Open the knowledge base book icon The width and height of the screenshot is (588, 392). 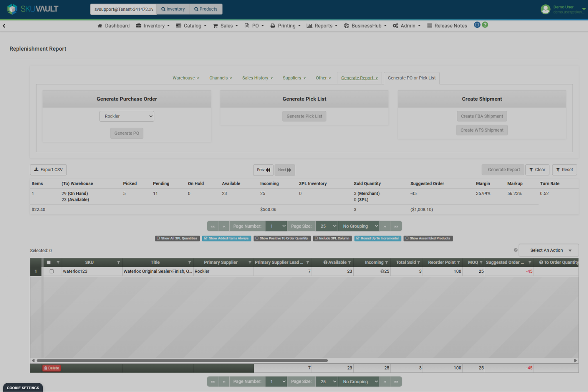[x=477, y=25]
